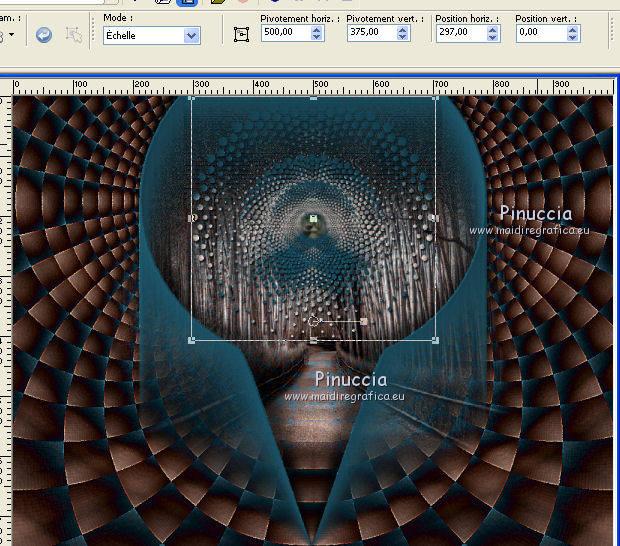
Task: Click the Position vert. label
Action: (546, 19)
